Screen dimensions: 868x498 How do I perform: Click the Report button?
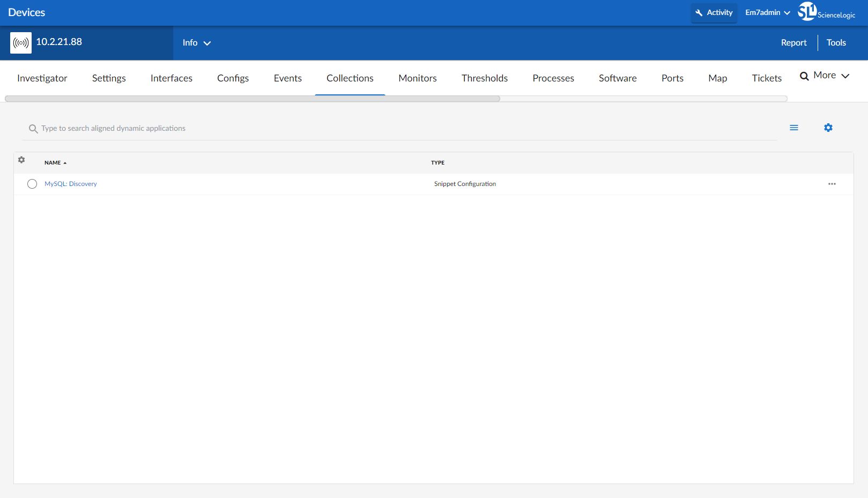793,43
